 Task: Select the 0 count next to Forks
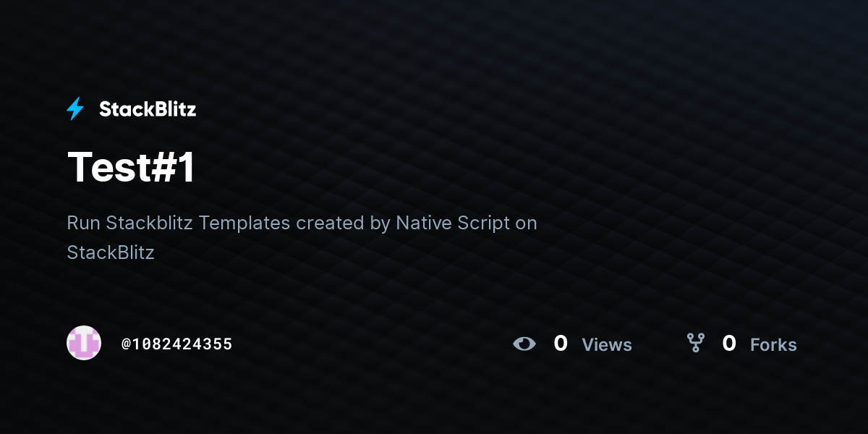(x=729, y=344)
